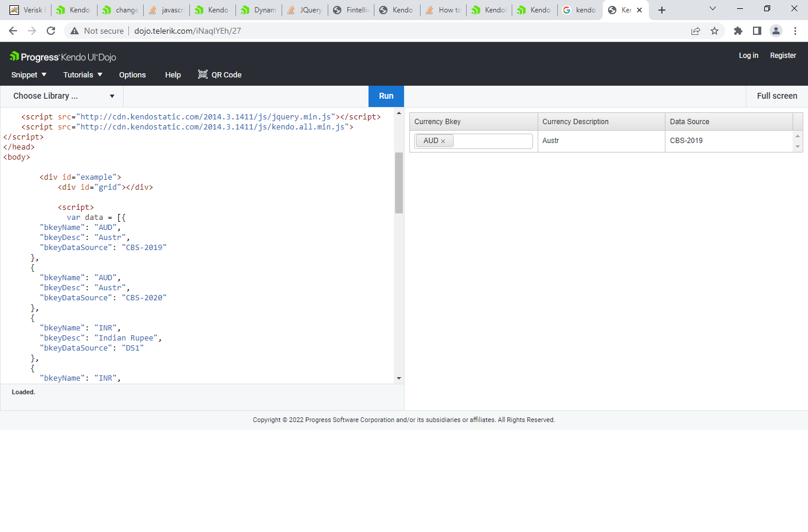808x532 pixels.
Task: Click the kendo.all.min.js script URL in code
Action: (x=212, y=127)
